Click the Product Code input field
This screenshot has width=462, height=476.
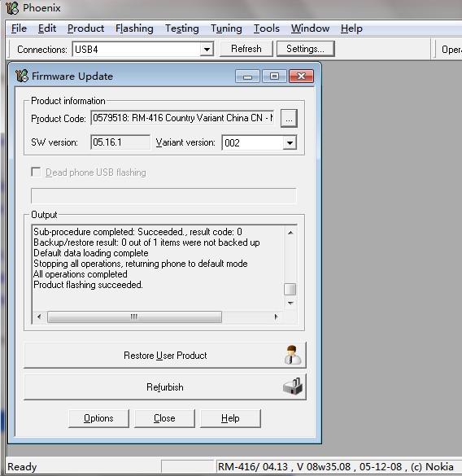point(182,118)
